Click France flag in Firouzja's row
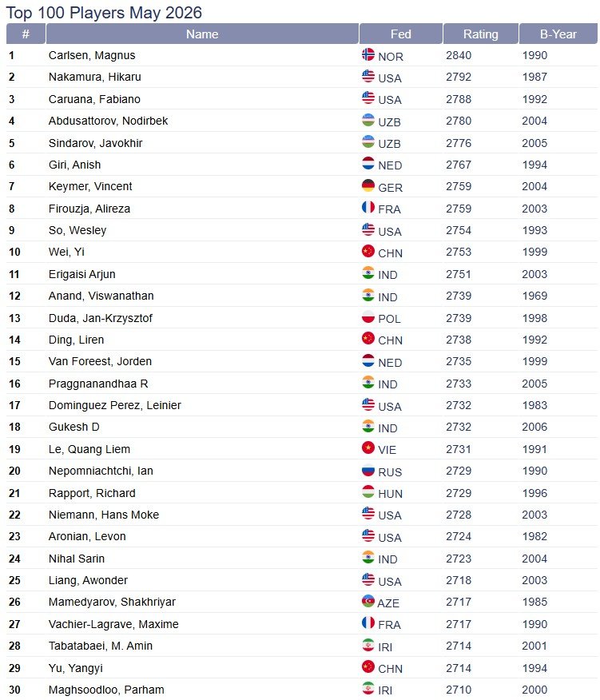 (x=368, y=207)
